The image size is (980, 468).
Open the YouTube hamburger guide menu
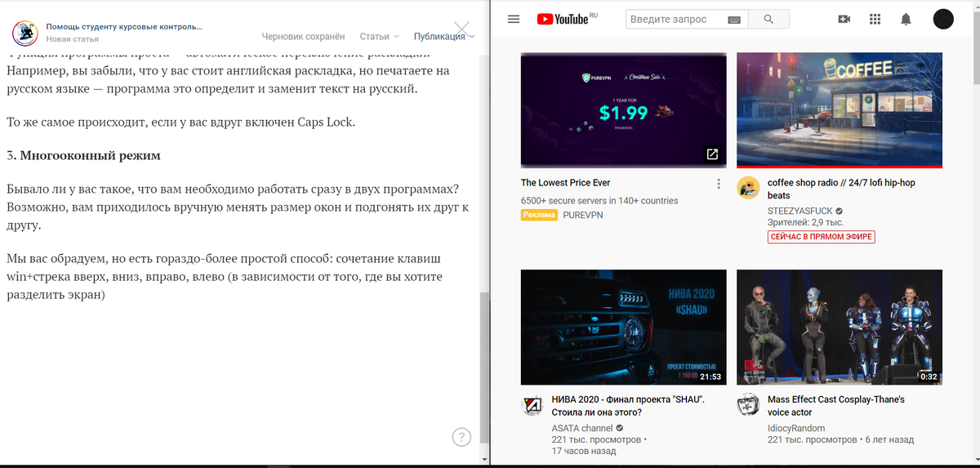point(514,19)
